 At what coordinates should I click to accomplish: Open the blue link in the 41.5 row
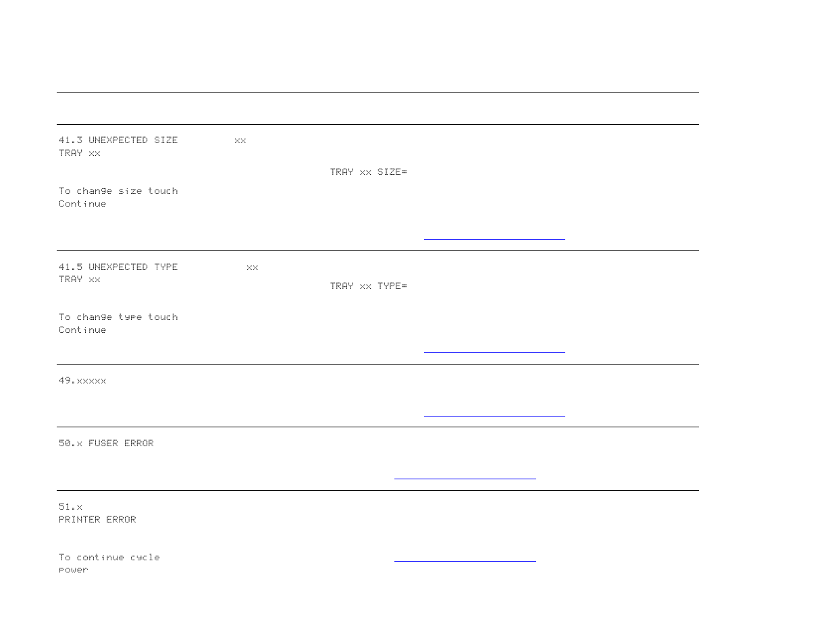coord(494,352)
